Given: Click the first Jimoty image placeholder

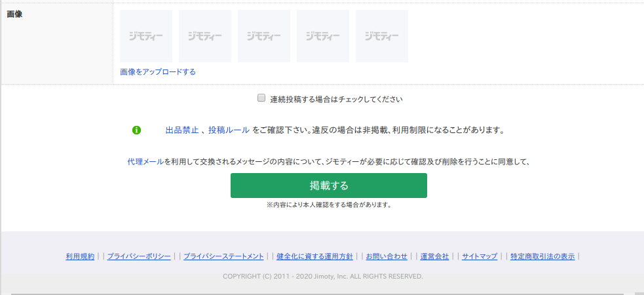Looking at the screenshot, I should pos(145,36).
